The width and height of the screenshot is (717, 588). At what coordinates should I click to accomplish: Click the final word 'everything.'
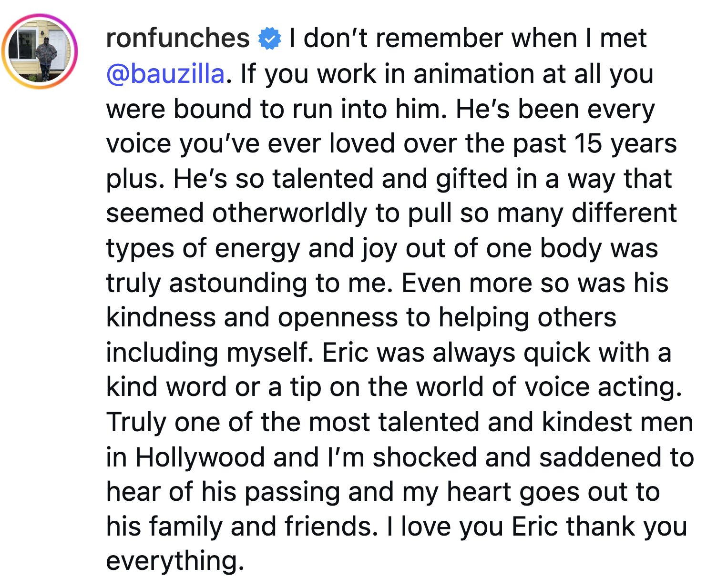[175, 561]
